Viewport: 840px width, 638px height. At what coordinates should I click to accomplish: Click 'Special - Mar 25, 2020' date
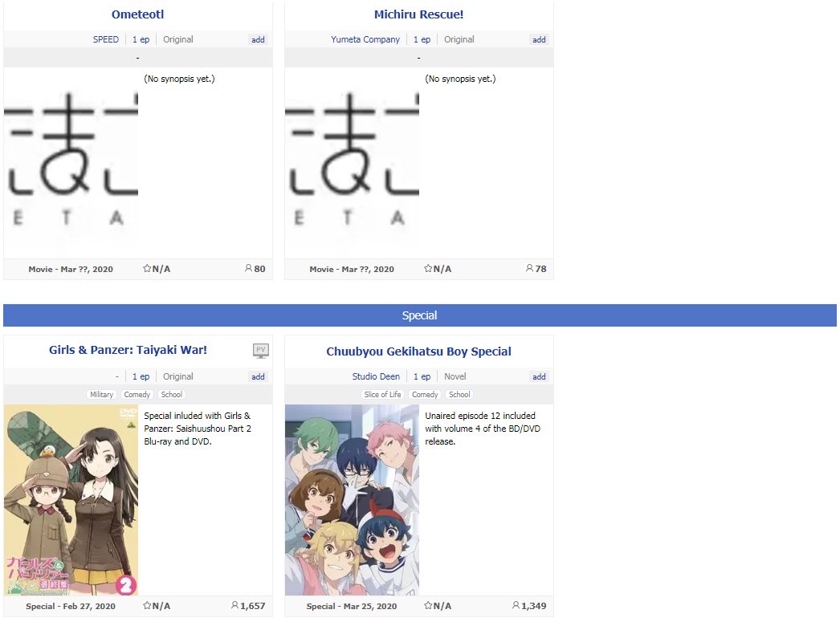click(x=352, y=607)
